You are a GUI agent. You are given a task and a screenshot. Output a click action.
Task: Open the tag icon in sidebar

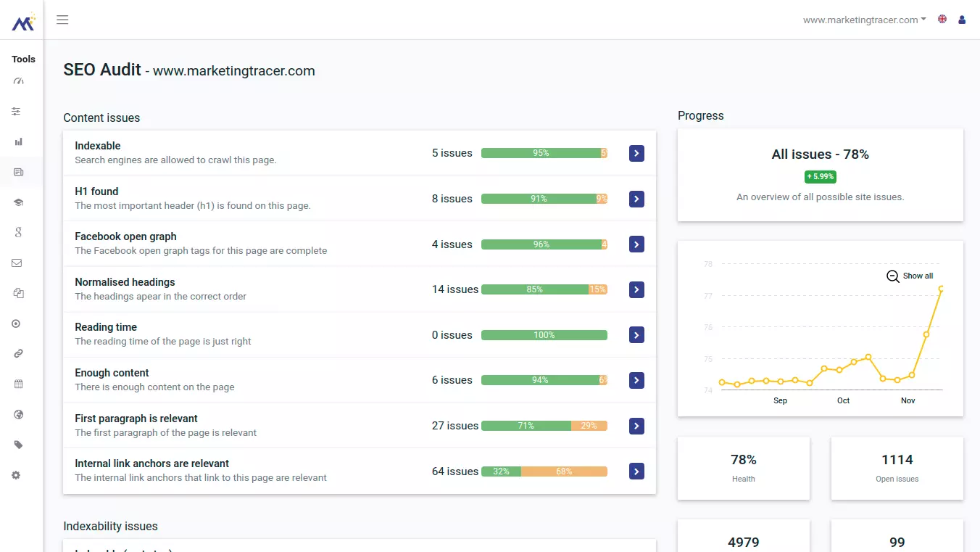[x=19, y=445]
